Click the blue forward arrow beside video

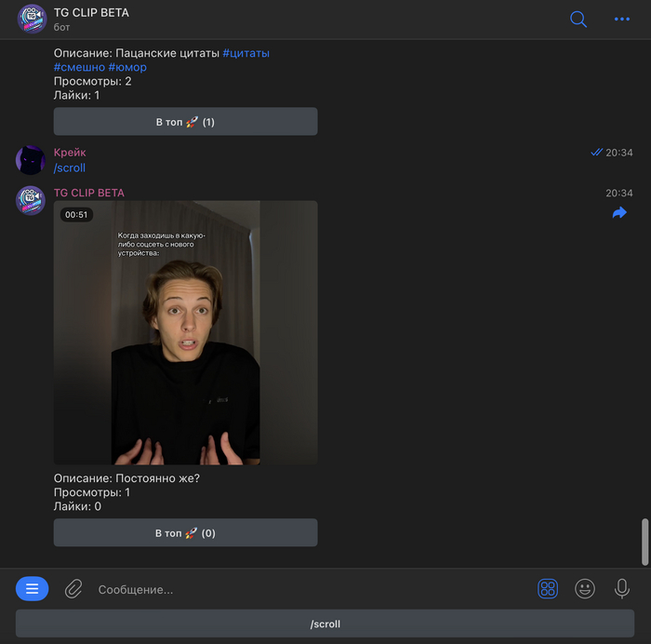(x=619, y=213)
